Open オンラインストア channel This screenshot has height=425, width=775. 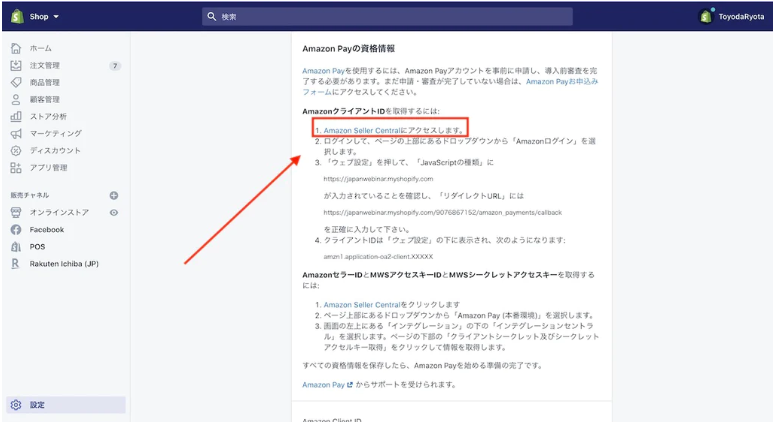pos(59,212)
